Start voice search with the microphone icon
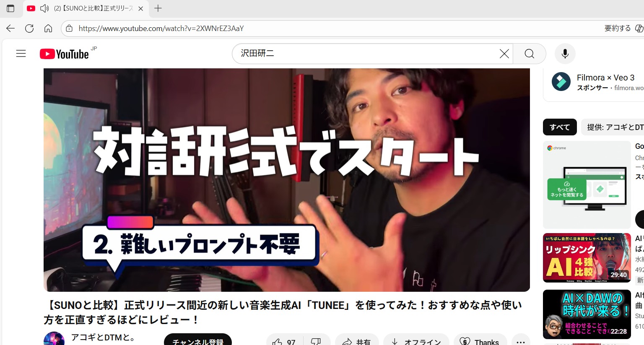The height and width of the screenshot is (345, 644). click(565, 54)
